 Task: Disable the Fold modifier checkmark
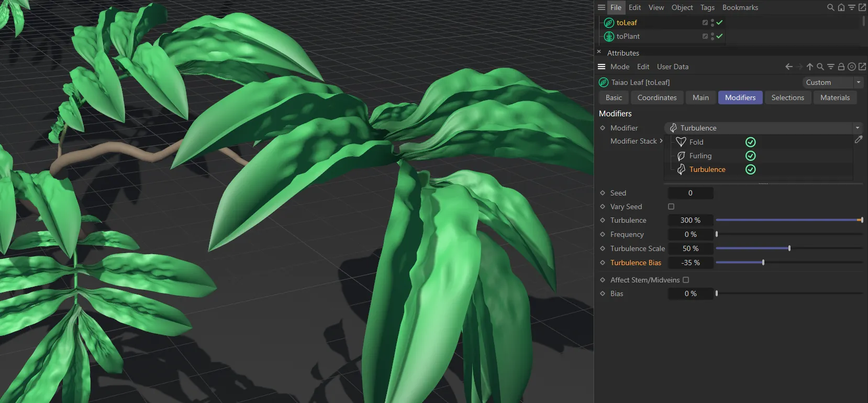point(750,142)
